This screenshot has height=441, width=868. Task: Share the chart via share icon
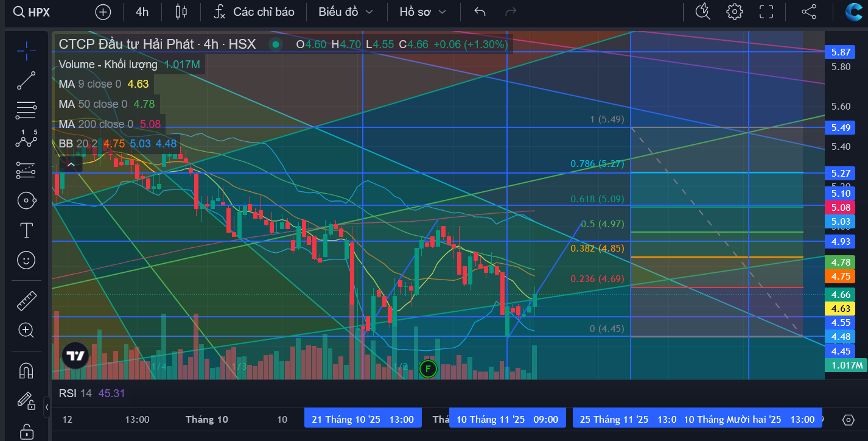tap(809, 12)
